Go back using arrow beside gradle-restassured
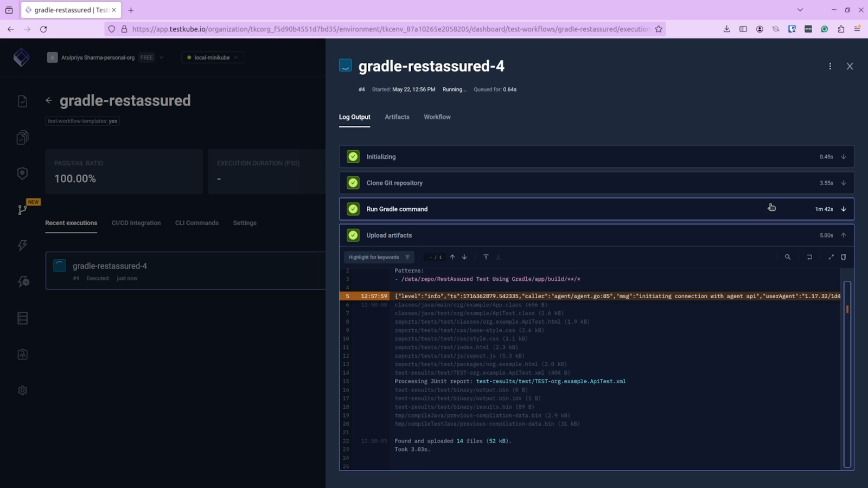The height and width of the screenshot is (488, 868). (49, 100)
